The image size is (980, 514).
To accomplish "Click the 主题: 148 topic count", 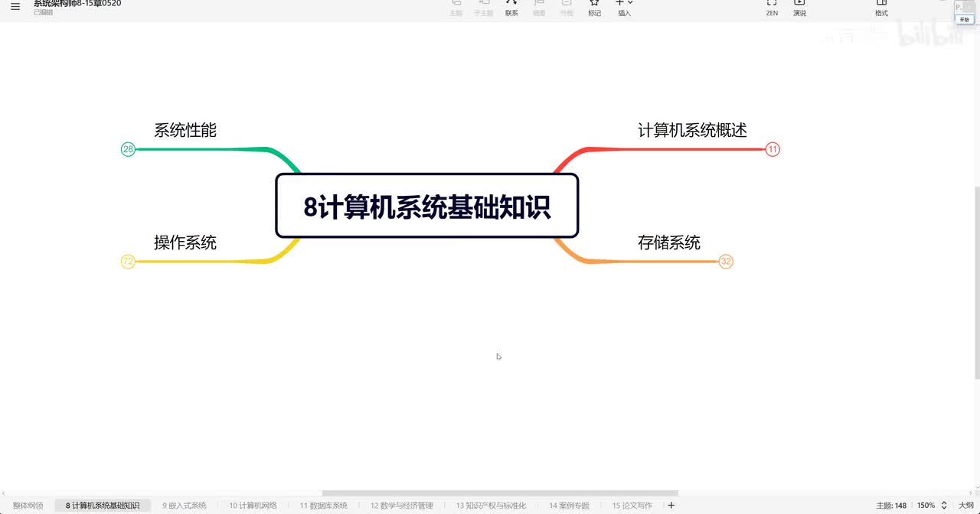I will click(x=891, y=506).
